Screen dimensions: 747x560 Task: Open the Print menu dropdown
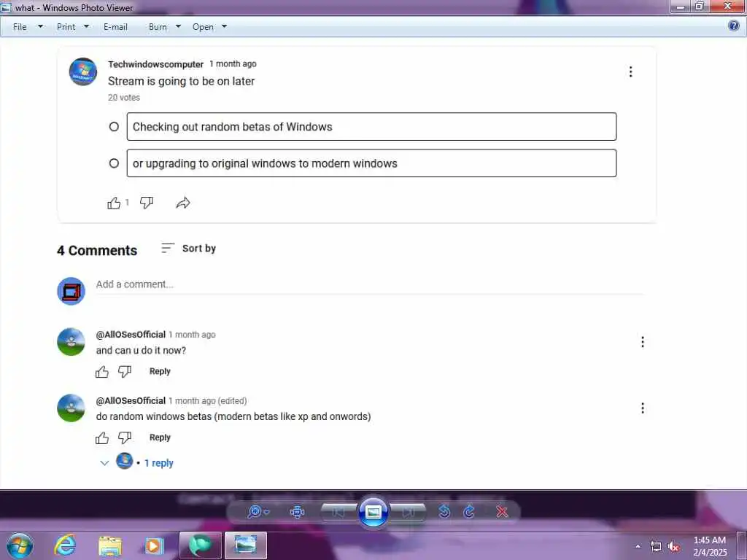73,27
